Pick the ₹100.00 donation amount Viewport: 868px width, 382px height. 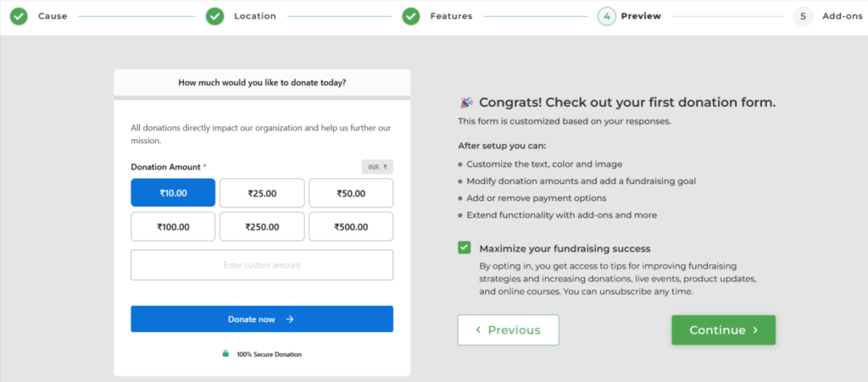pyautogui.click(x=173, y=227)
